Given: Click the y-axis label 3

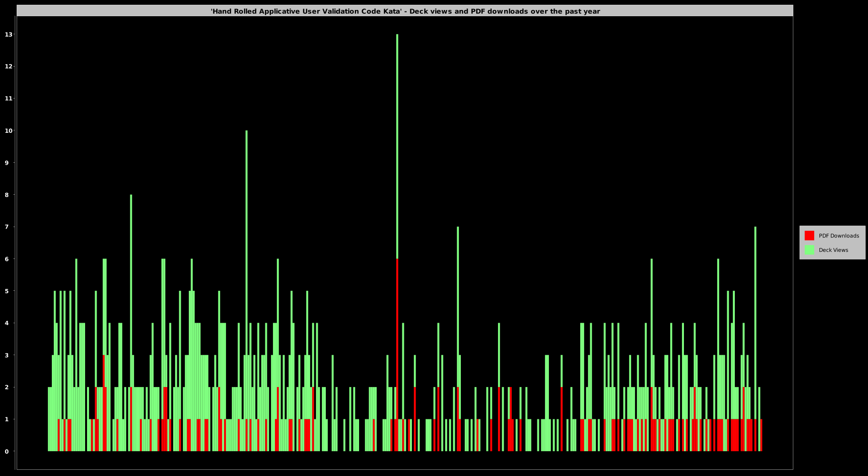Looking at the screenshot, I should pyautogui.click(x=7, y=355).
